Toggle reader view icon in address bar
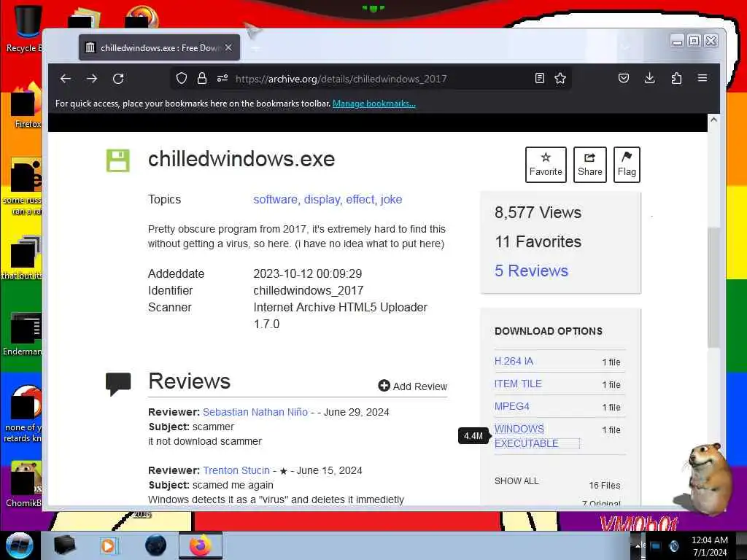 tap(540, 79)
